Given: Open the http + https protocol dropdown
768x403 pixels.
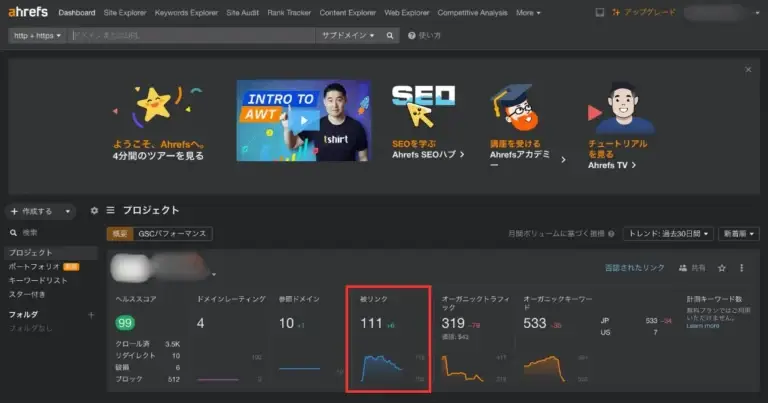Looking at the screenshot, I should click(x=38, y=35).
